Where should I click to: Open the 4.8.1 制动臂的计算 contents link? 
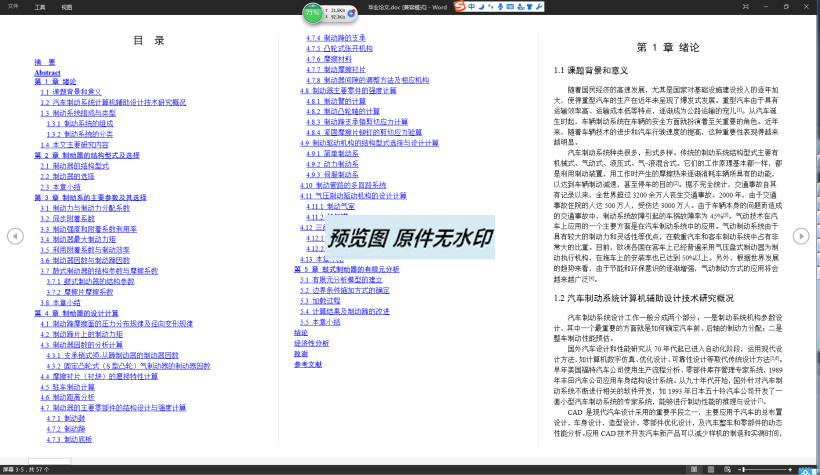point(336,101)
